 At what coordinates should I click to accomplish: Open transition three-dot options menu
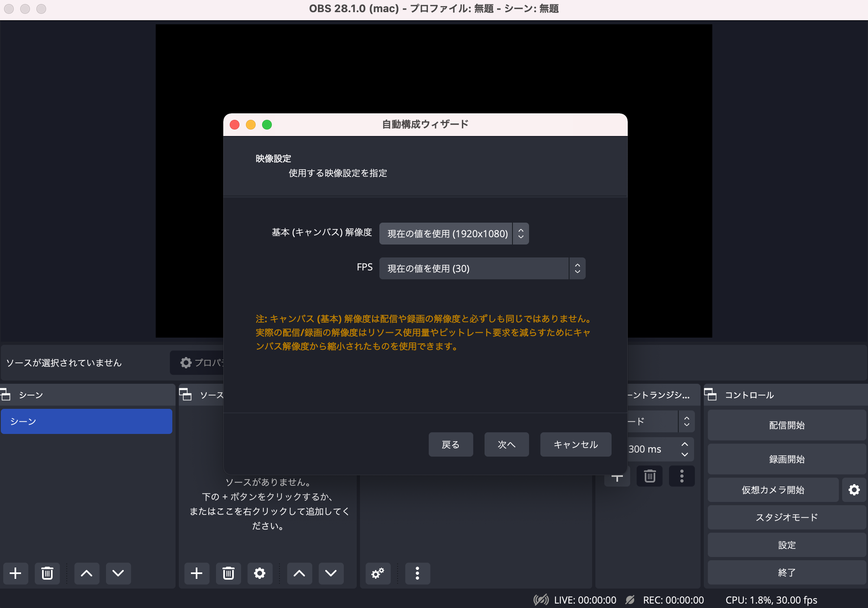(x=682, y=476)
